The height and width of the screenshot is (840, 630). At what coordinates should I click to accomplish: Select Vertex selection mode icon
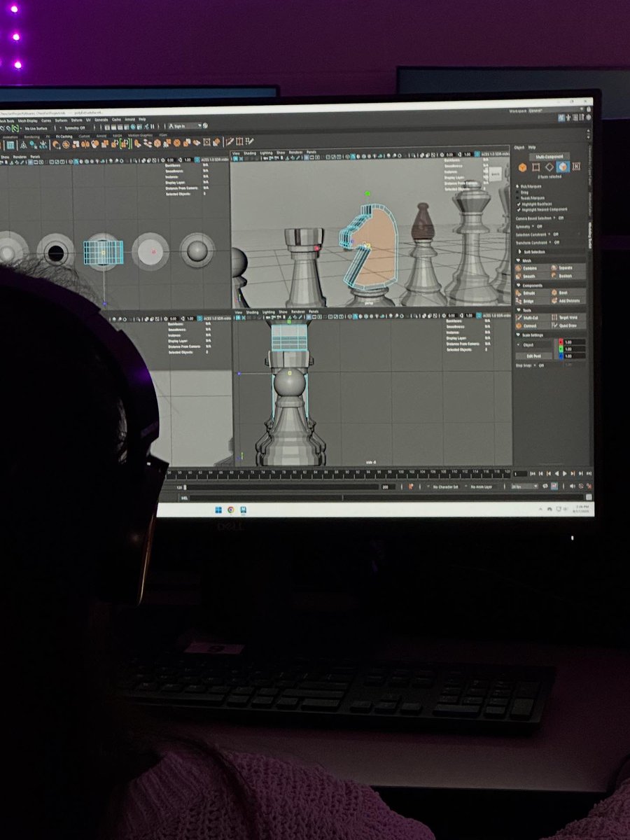coord(535,167)
